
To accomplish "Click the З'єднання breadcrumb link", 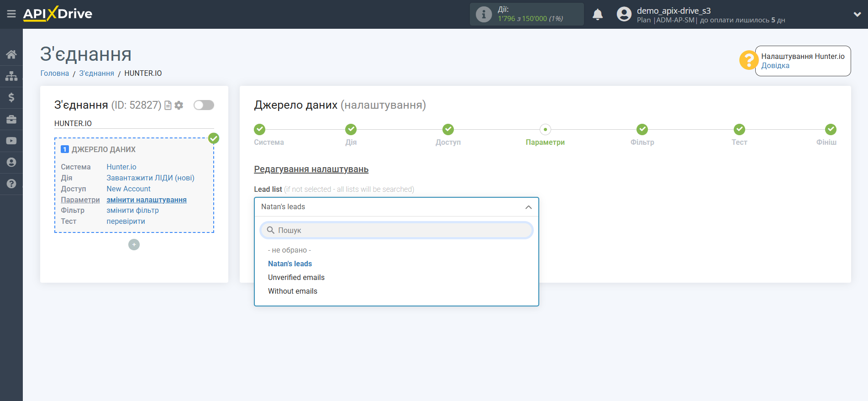I will point(97,74).
